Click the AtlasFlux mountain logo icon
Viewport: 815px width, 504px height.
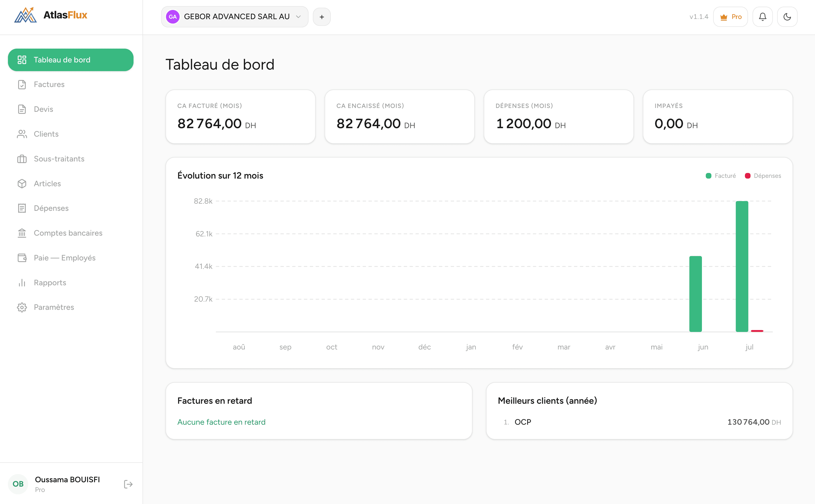[25, 15]
